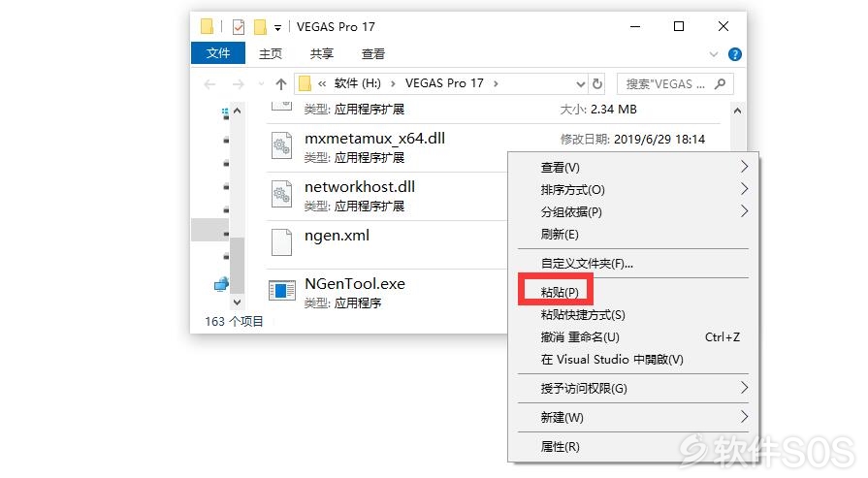Screen dimensions: 868x478
Task: Maximize the VEGAS Pro 17 window
Action: [x=679, y=26]
